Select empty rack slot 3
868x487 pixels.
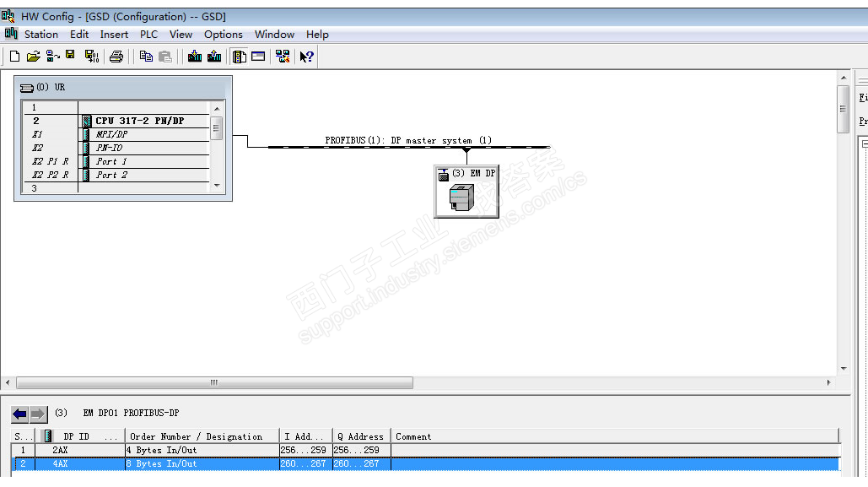116,188
